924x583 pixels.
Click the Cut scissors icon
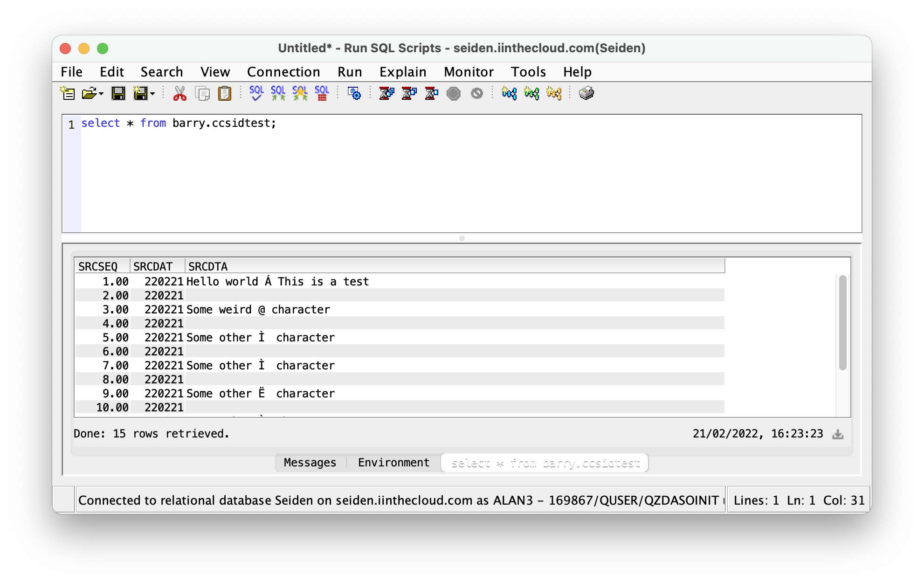(179, 93)
